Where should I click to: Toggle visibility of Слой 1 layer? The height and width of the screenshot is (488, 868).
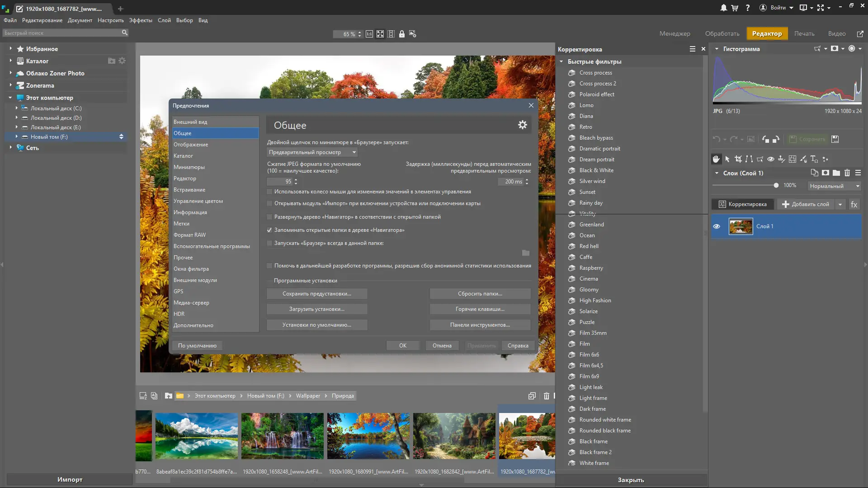tap(717, 226)
